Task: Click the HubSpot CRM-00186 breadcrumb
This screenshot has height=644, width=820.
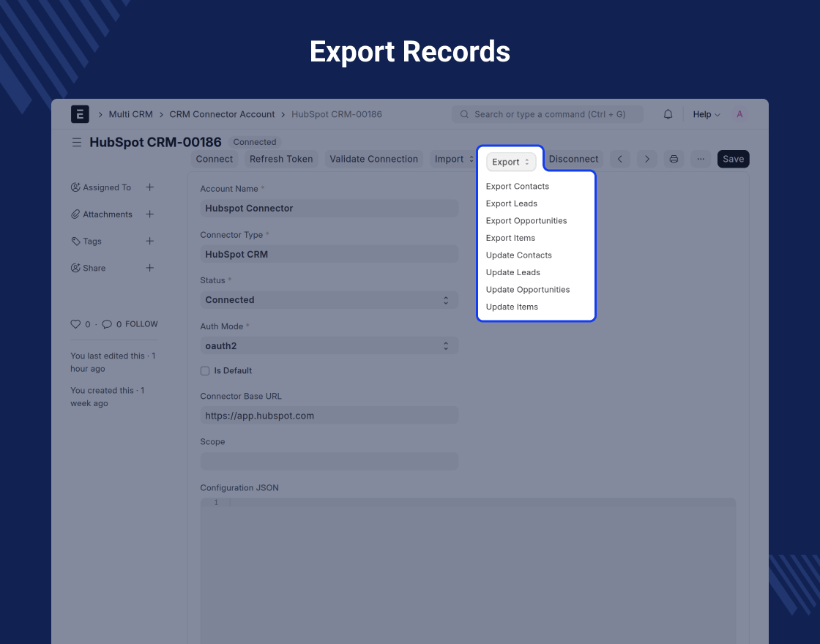Action: (337, 114)
